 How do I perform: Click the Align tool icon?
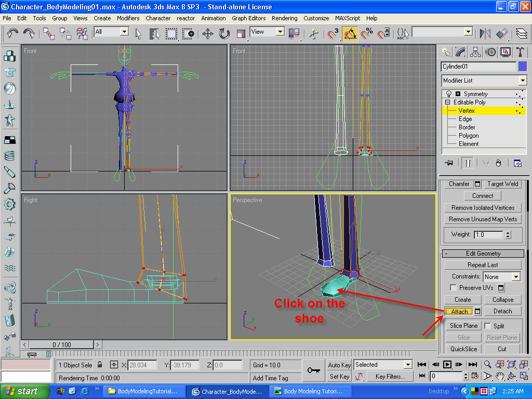click(x=501, y=34)
